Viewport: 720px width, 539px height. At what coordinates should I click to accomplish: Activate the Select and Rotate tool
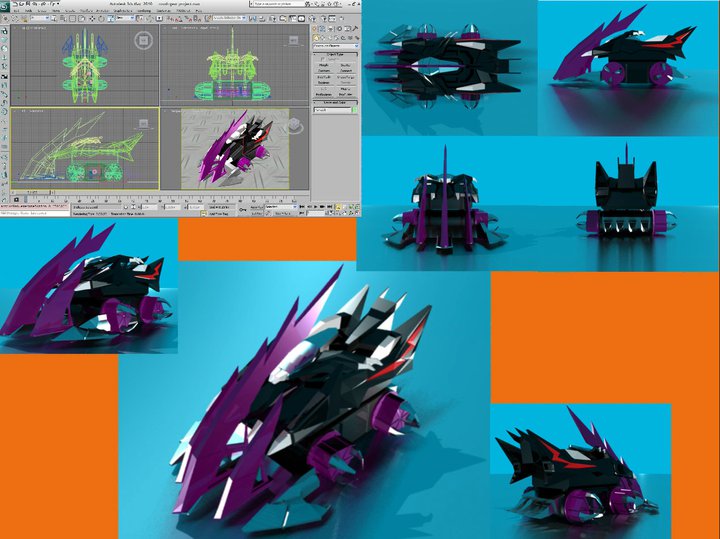[101, 18]
